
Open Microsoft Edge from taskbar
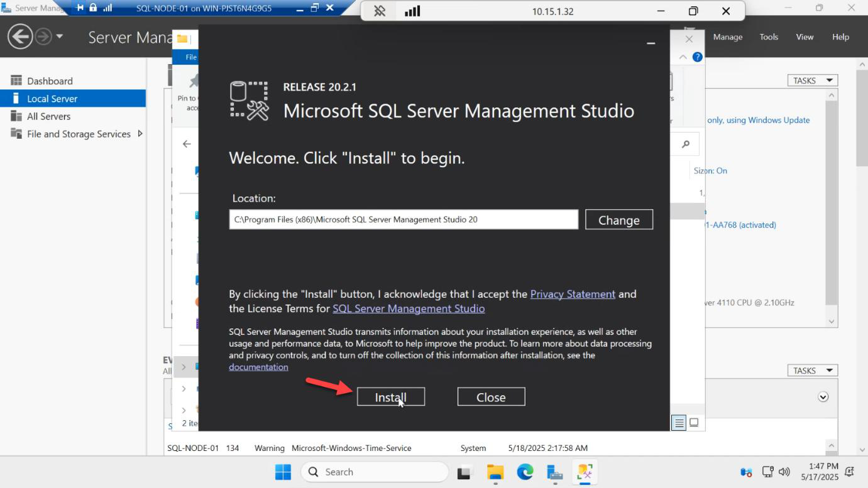coord(525,472)
